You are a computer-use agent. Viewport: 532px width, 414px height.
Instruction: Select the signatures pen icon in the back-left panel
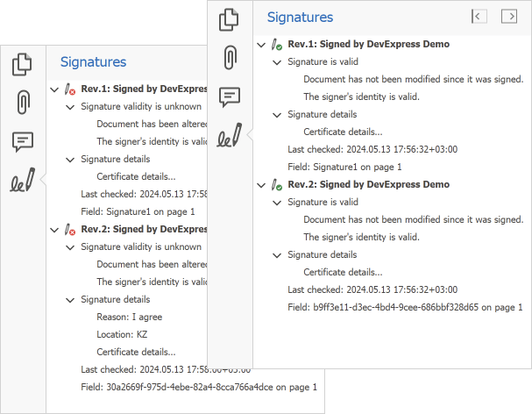23,181
